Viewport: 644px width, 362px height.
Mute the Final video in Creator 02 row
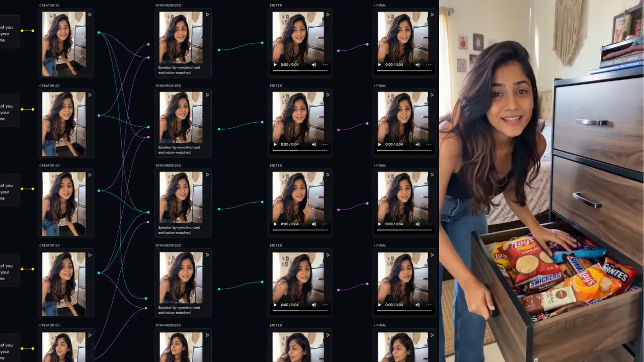(418, 144)
